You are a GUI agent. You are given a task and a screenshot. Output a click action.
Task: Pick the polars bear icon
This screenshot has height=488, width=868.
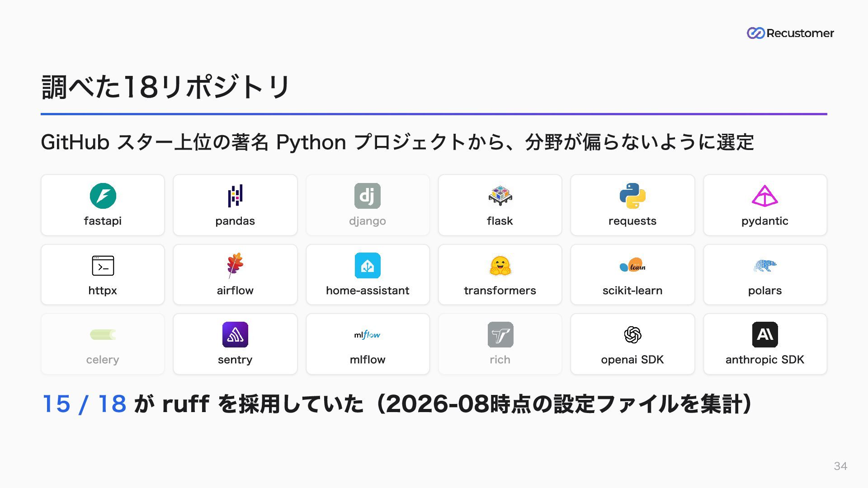click(765, 266)
